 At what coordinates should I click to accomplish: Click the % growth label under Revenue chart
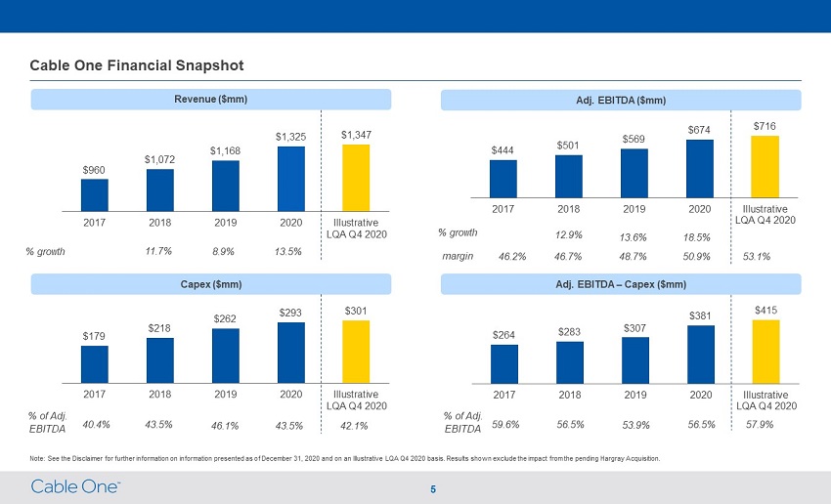tap(45, 251)
